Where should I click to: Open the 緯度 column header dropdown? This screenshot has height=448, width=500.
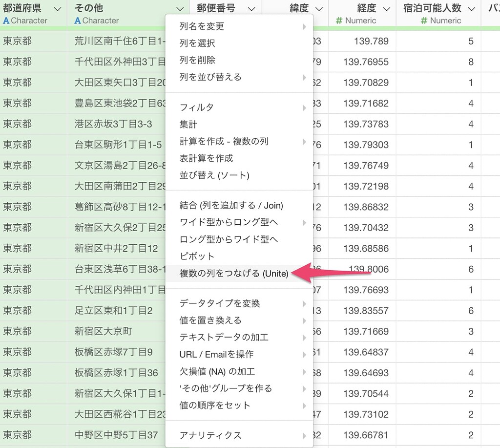(319, 8)
